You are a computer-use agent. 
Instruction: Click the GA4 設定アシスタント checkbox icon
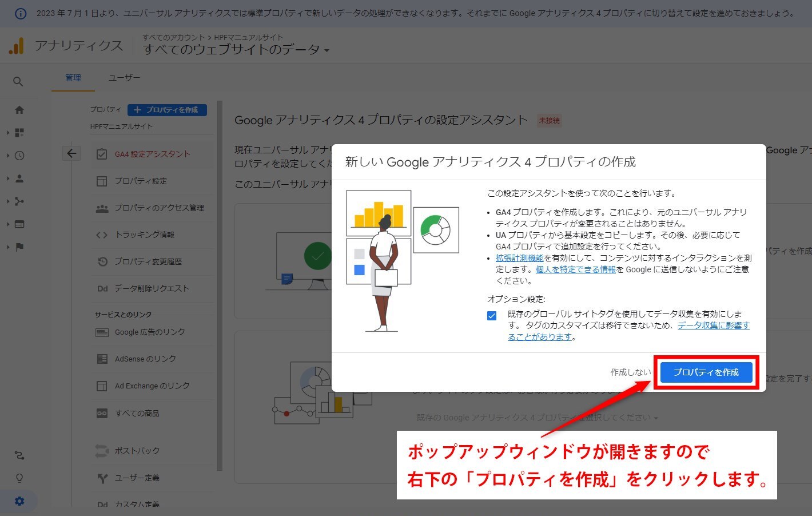coord(102,154)
